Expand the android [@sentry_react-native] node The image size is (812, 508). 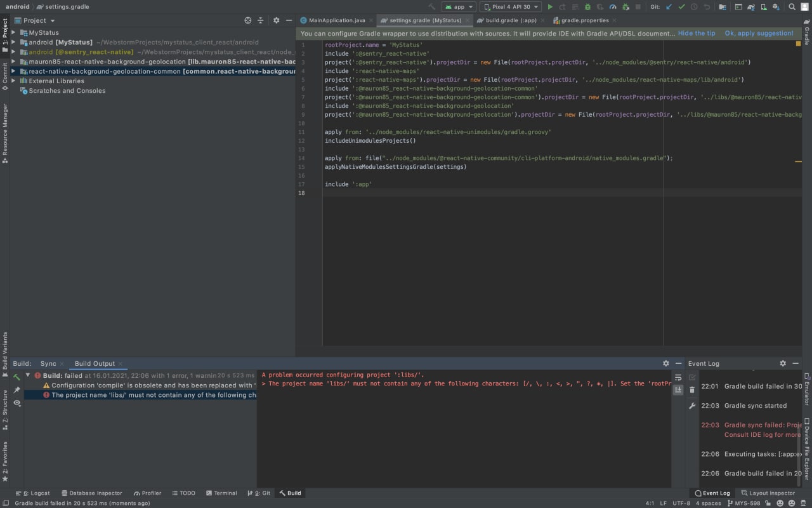[x=13, y=52]
